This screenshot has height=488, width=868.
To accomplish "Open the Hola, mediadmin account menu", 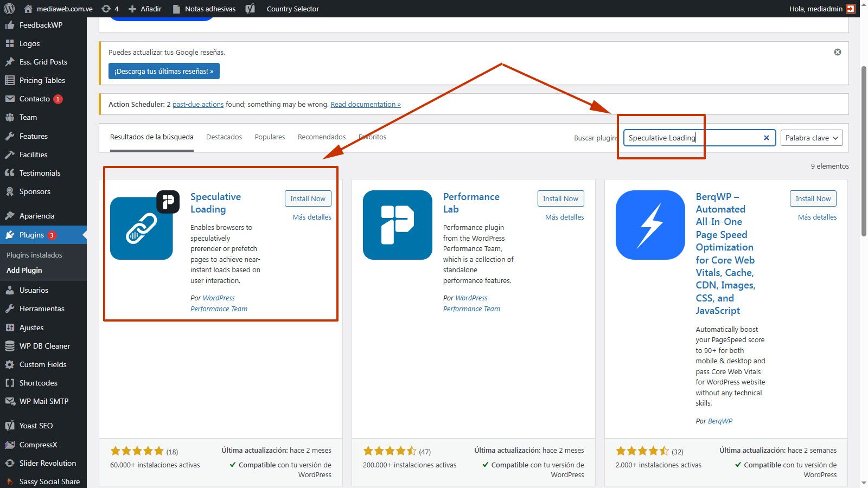I will coord(822,9).
